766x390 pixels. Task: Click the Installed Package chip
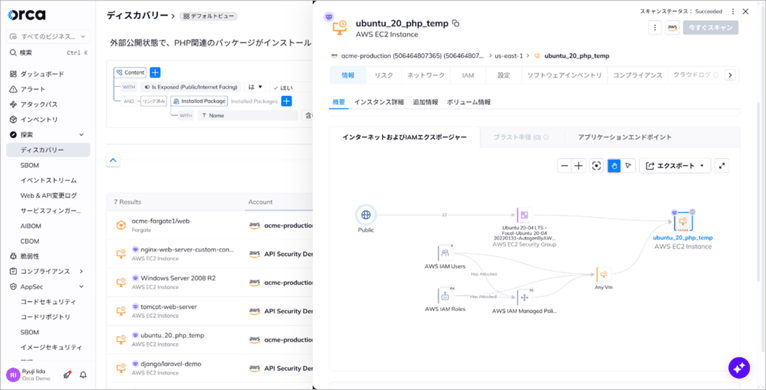point(199,101)
